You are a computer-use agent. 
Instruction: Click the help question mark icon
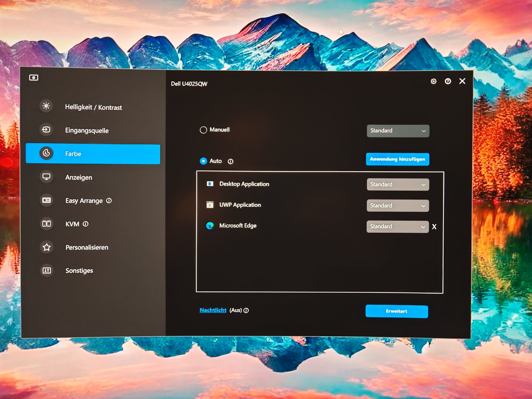point(448,81)
